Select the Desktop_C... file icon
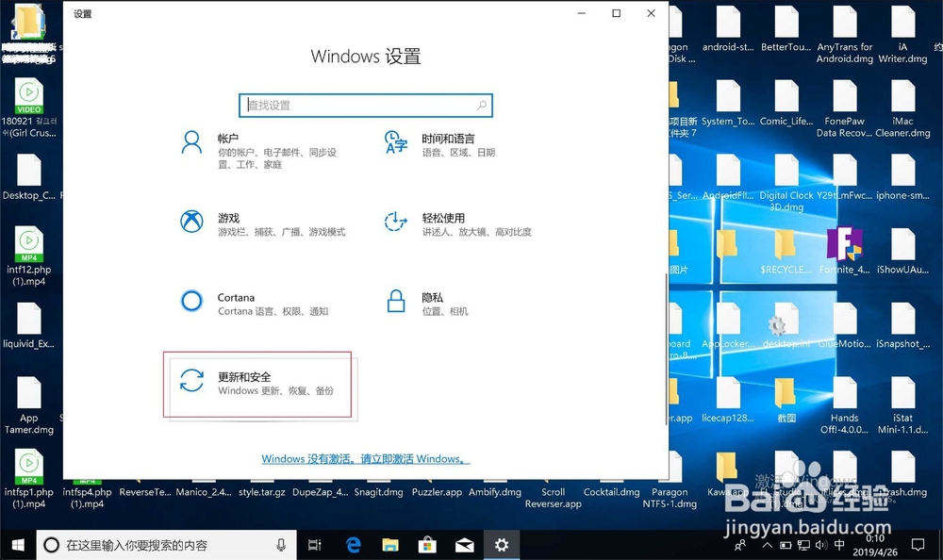Viewport: 943px width, 560px height. 29,177
